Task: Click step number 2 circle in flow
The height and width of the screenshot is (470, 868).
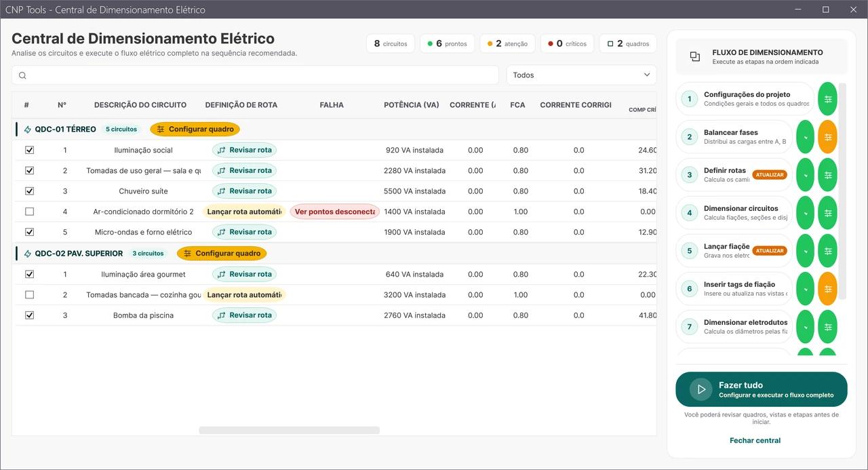Action: 690,137
